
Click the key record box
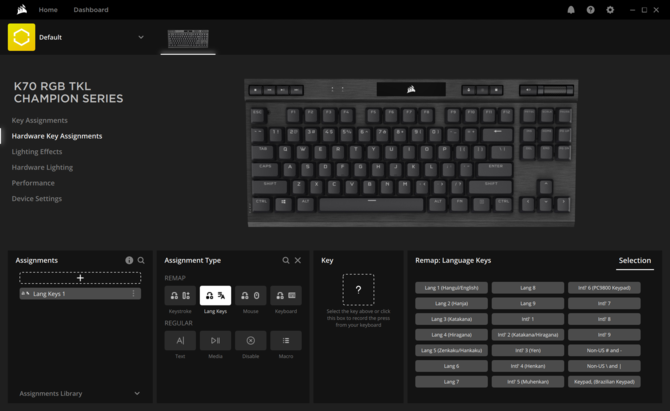pos(359,290)
